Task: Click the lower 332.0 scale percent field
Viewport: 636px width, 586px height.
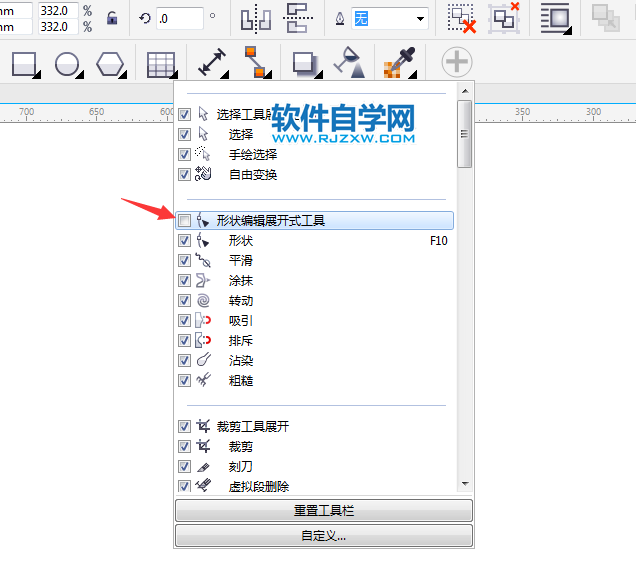Action: click(58, 27)
